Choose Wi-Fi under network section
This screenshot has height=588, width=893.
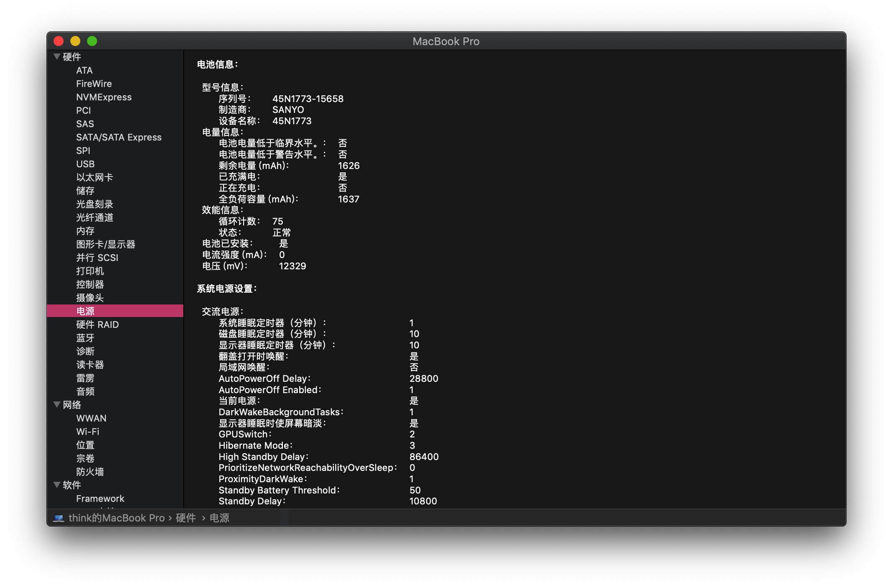[88, 432]
